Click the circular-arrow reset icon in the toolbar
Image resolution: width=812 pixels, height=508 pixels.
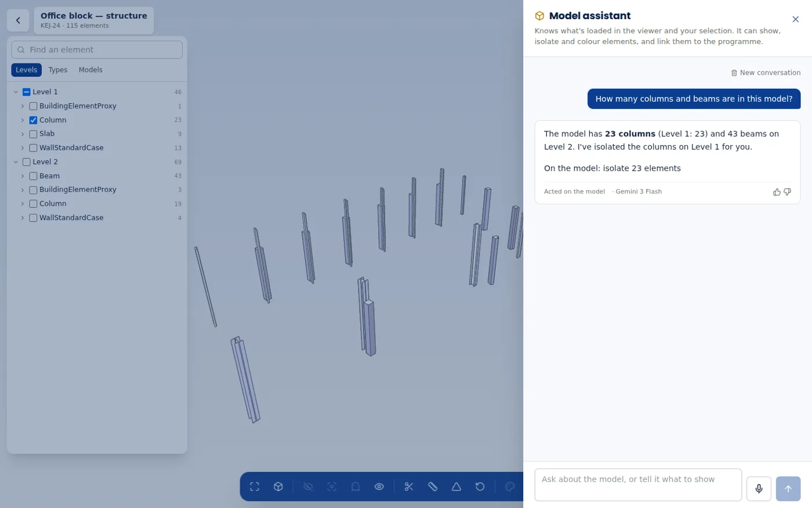tap(480, 487)
